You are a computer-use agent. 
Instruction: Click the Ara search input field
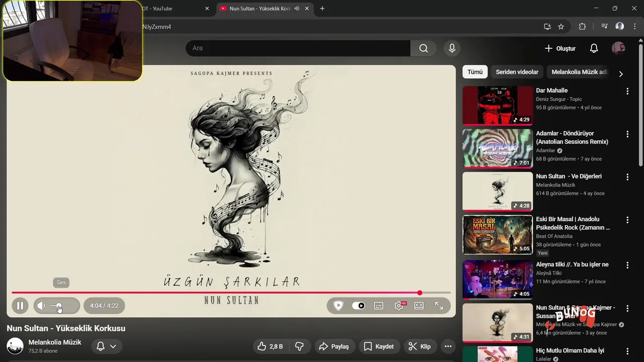pos(298,48)
